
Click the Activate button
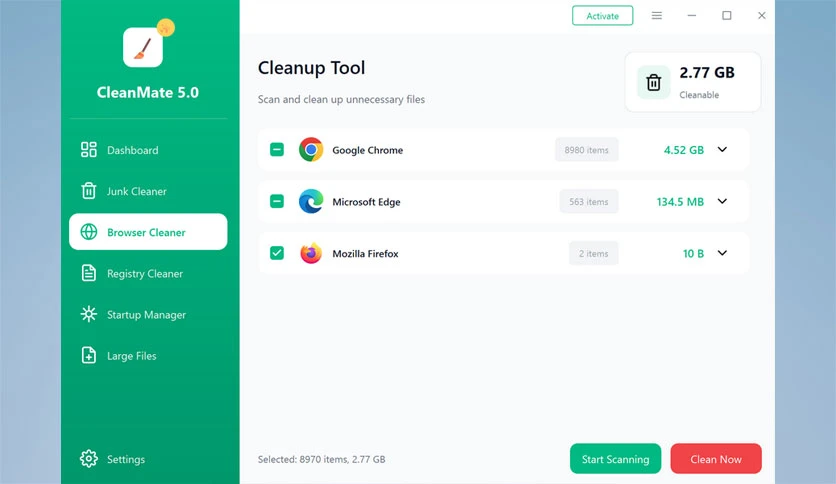click(x=602, y=16)
